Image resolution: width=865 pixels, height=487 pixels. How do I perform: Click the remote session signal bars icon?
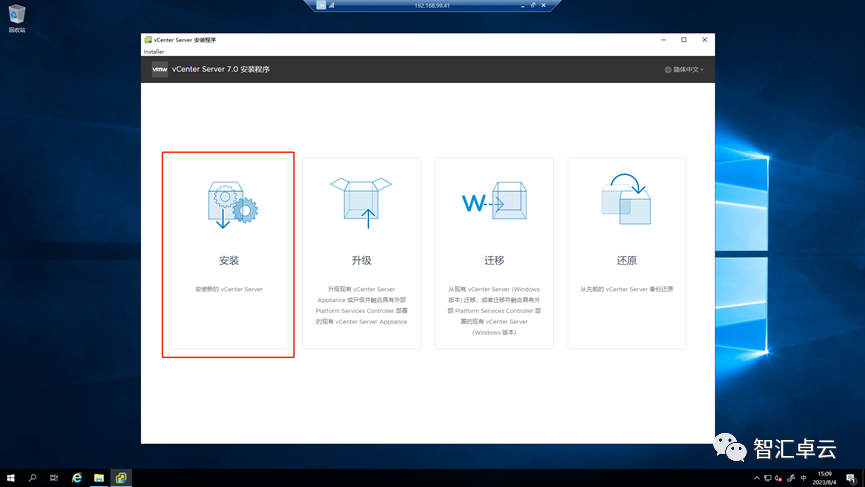(x=332, y=5)
